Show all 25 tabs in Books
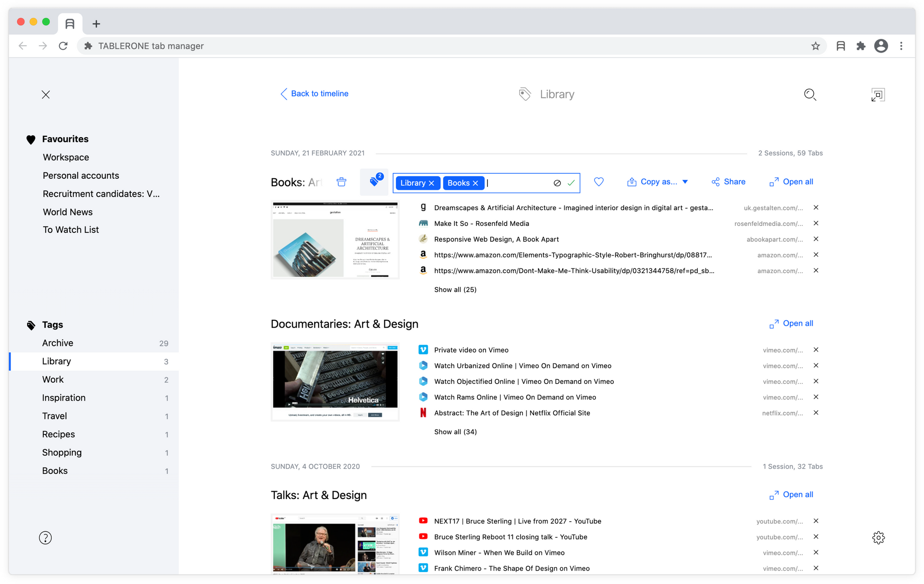924x584 pixels. (x=455, y=290)
